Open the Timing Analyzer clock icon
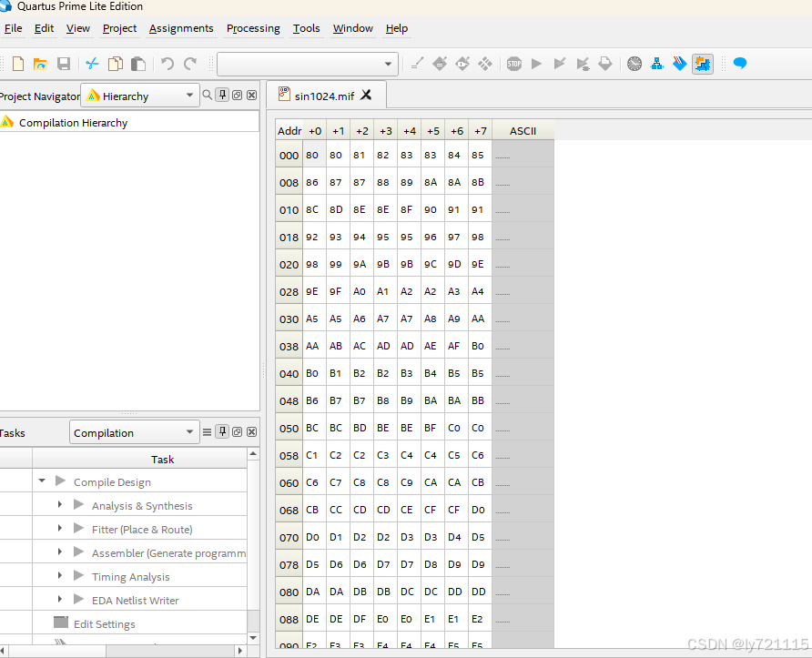 click(634, 64)
